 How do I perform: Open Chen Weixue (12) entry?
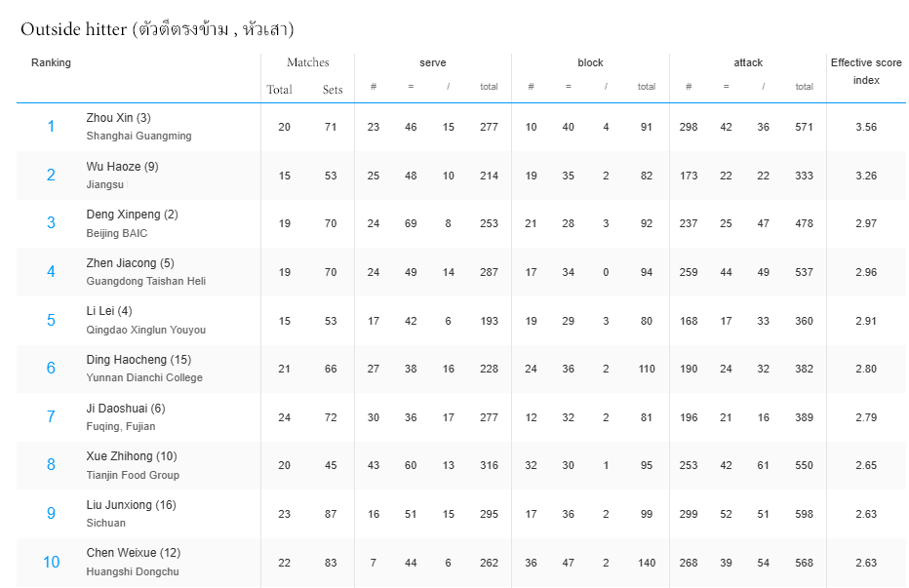point(134,553)
